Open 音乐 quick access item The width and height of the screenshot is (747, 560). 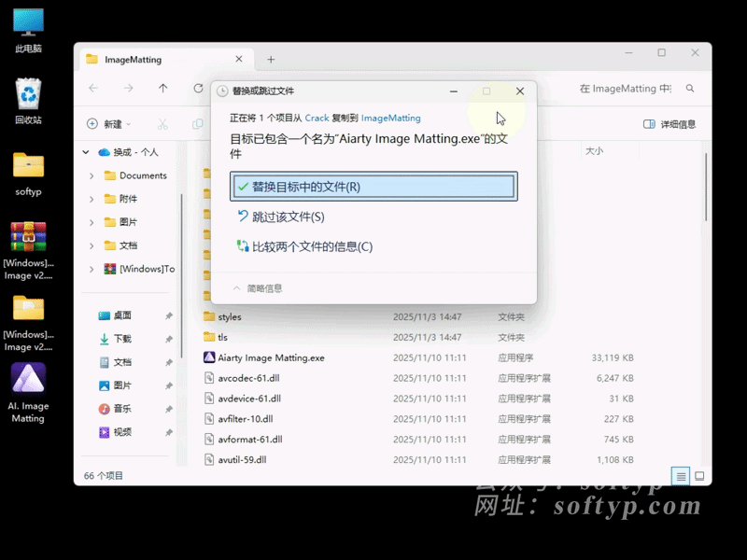(x=114, y=409)
